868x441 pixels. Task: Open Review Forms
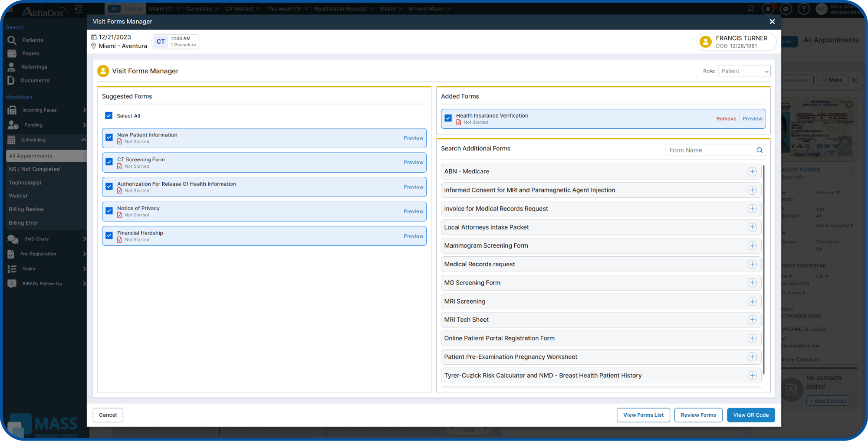(698, 415)
